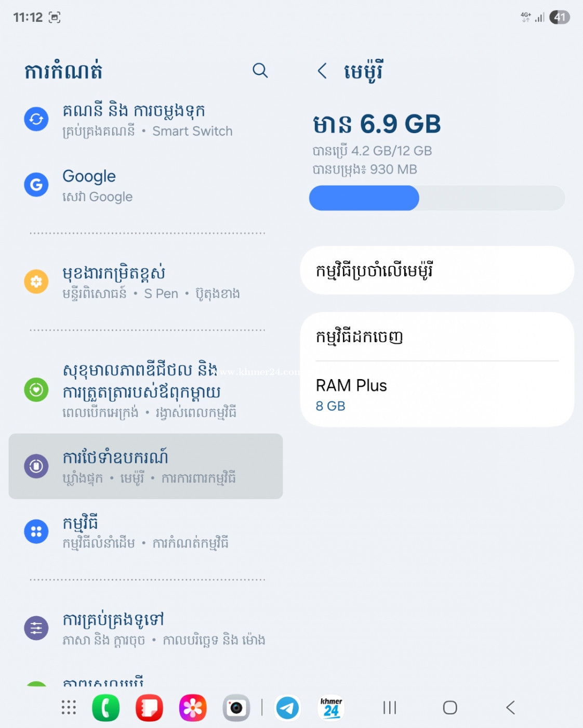Tap the settings search magnifier icon
The height and width of the screenshot is (728, 583).
(x=260, y=70)
